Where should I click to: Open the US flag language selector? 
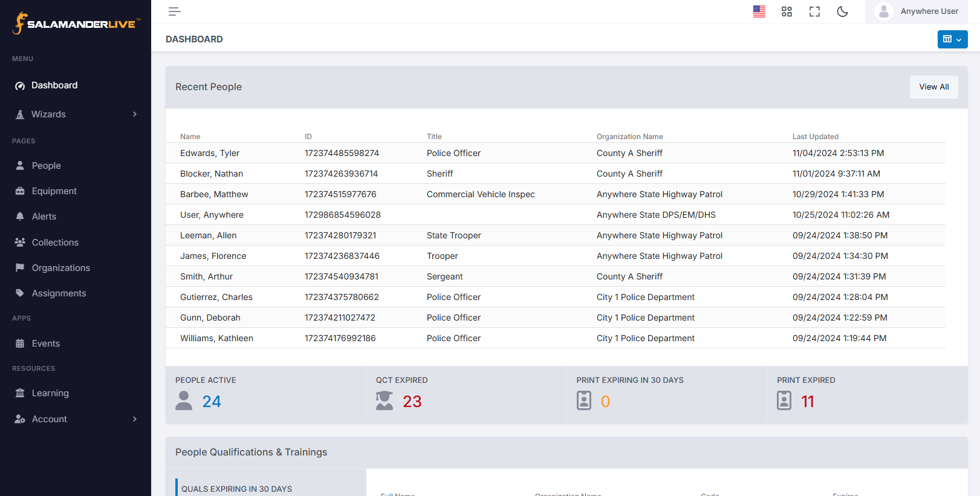759,11
